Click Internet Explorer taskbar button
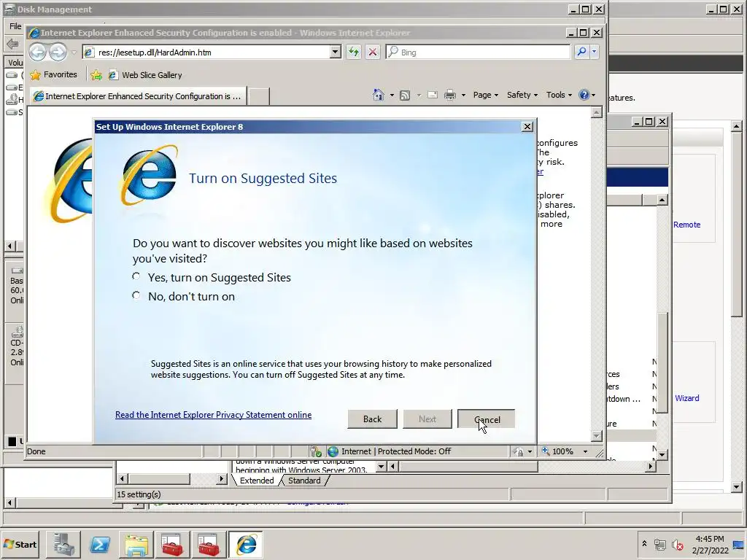This screenshot has height=560, width=747. [x=245, y=544]
